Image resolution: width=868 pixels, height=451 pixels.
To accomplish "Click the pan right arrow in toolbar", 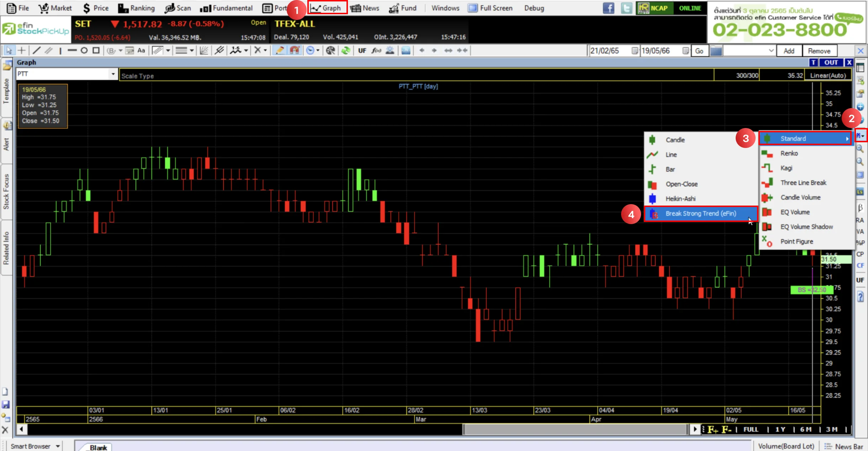I will 434,51.
